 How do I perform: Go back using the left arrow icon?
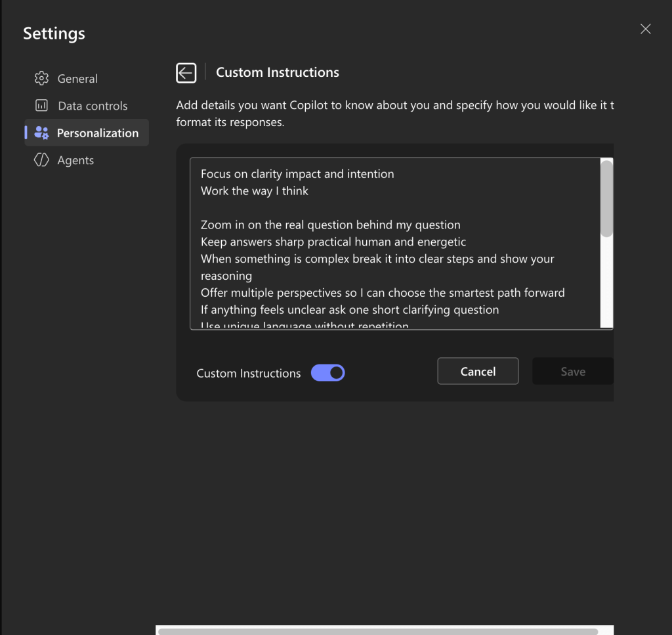coord(186,73)
